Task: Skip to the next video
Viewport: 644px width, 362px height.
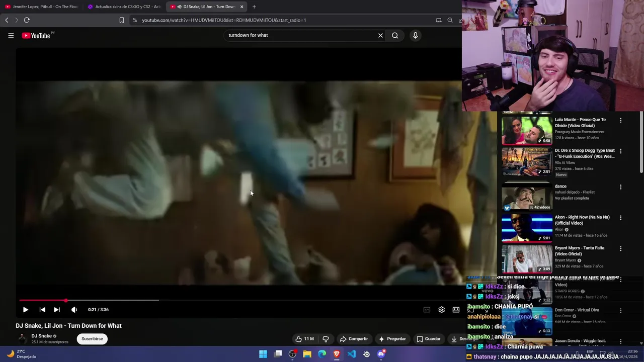Action: coord(57,310)
